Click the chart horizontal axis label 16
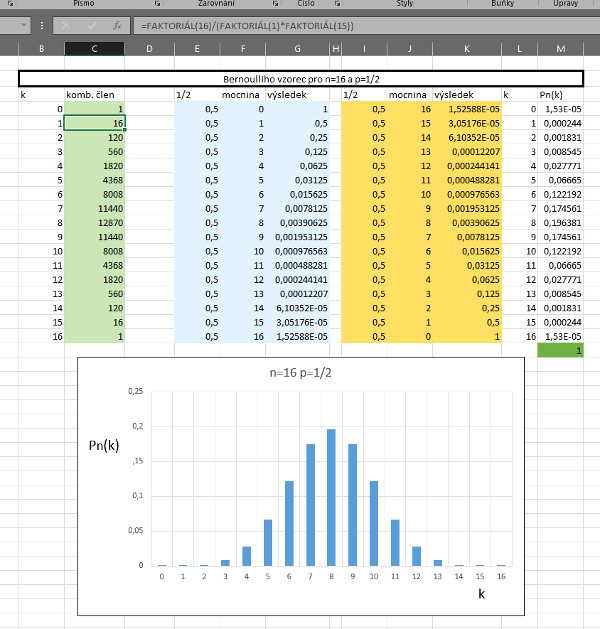This screenshot has height=629, width=600. coord(501,576)
